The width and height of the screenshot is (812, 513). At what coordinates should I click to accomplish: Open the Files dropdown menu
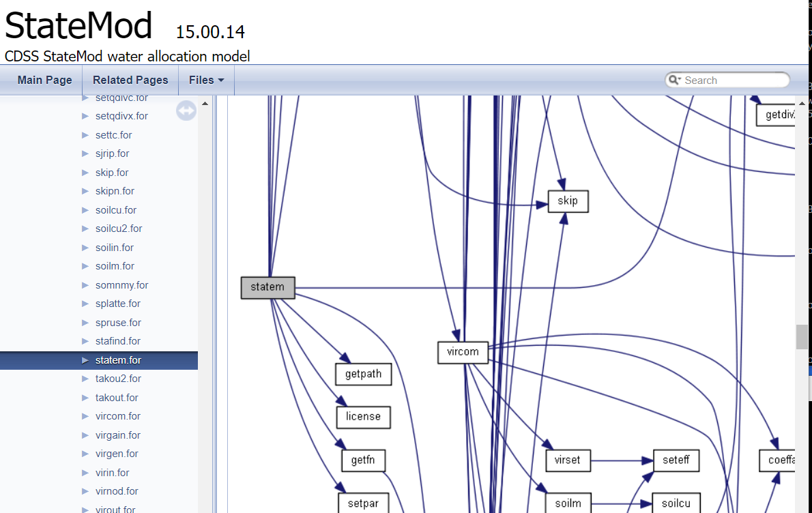[205, 80]
